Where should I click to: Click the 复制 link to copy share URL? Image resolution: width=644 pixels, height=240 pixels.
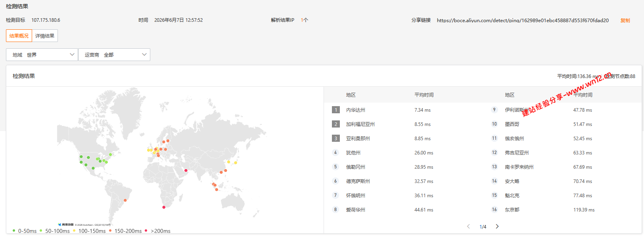point(625,20)
